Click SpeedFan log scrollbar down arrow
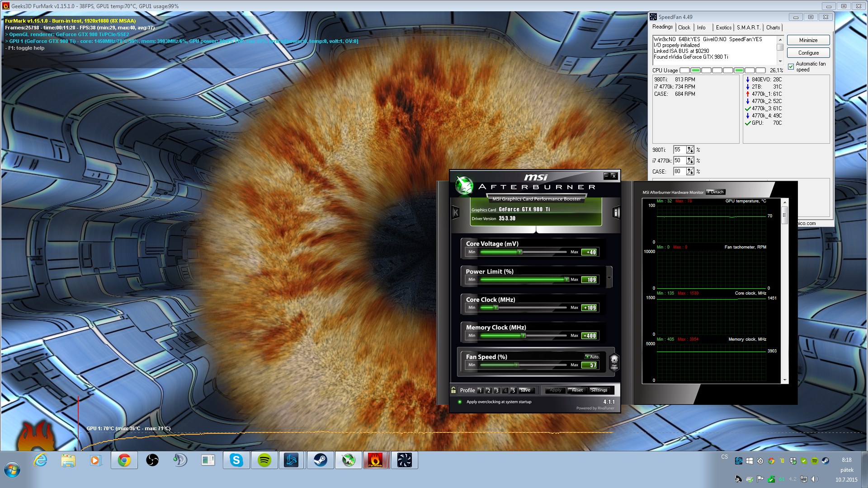Viewport: 868px width, 488px height. click(780, 61)
